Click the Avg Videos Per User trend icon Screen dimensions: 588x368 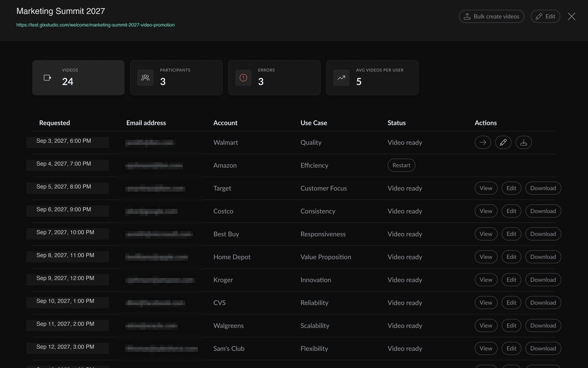(x=342, y=78)
